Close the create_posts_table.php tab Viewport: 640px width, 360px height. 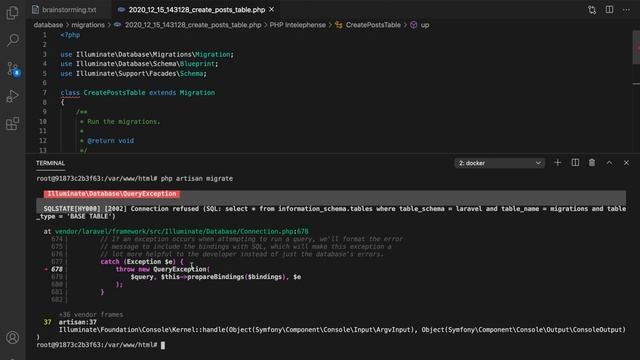(x=271, y=9)
